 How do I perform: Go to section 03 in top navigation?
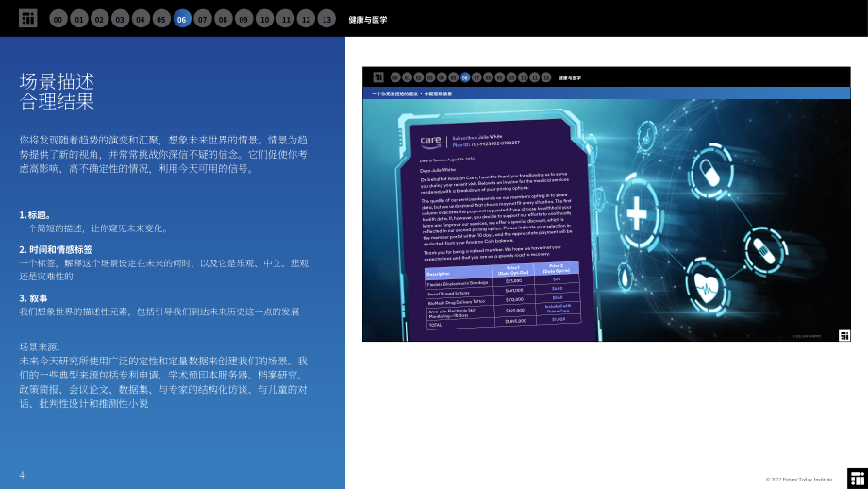[x=120, y=19]
